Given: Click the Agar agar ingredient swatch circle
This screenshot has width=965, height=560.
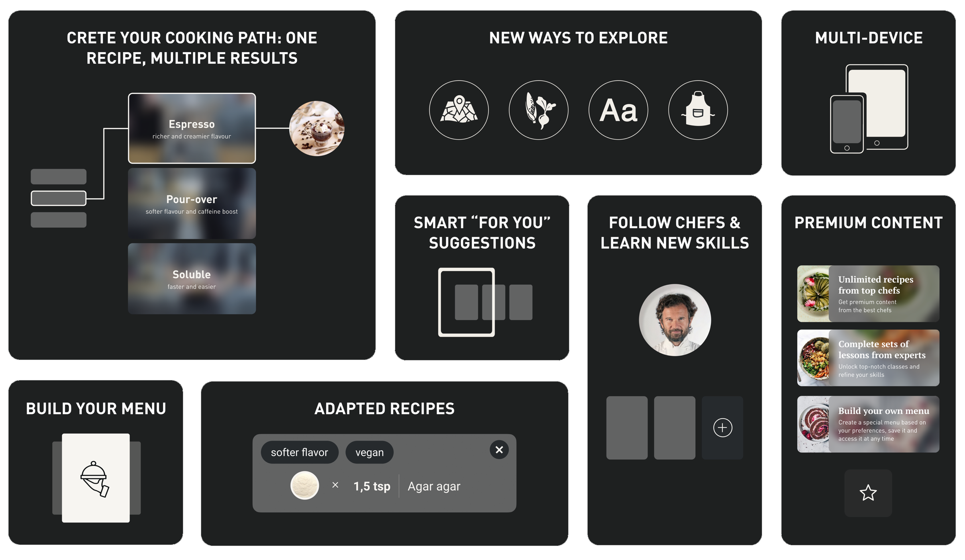Looking at the screenshot, I should [x=304, y=486].
